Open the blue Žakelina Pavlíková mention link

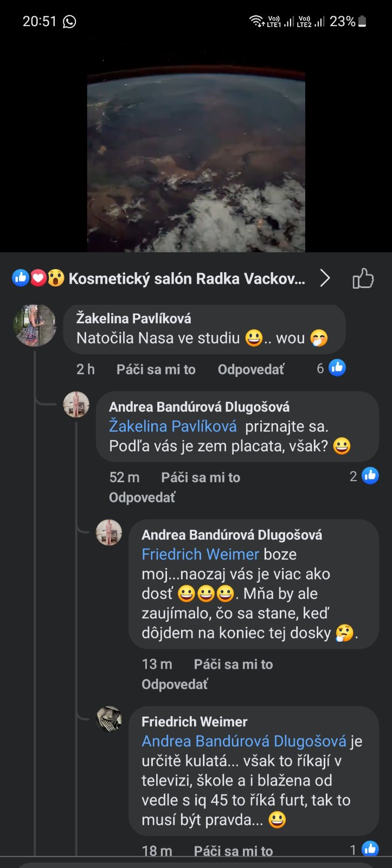(173, 426)
